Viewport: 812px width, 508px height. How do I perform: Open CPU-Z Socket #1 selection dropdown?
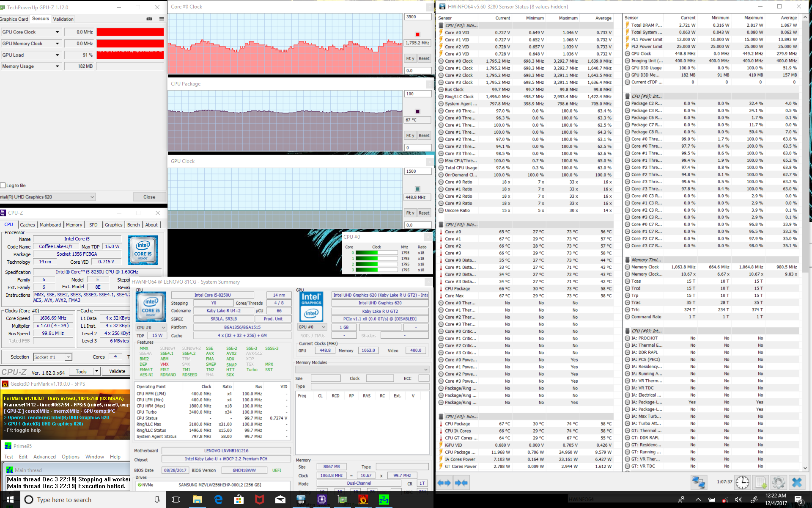pos(68,357)
